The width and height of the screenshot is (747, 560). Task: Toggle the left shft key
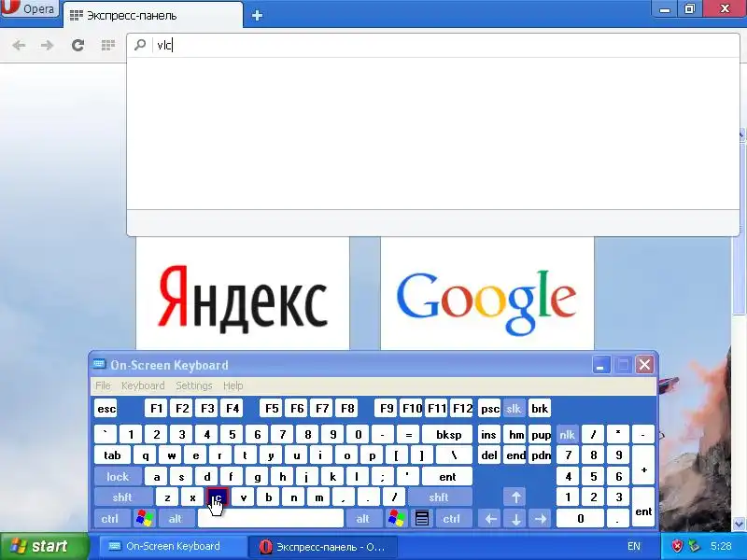click(122, 497)
